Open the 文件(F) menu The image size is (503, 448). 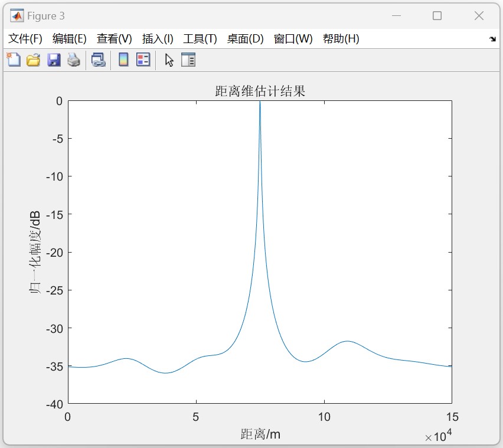point(25,39)
